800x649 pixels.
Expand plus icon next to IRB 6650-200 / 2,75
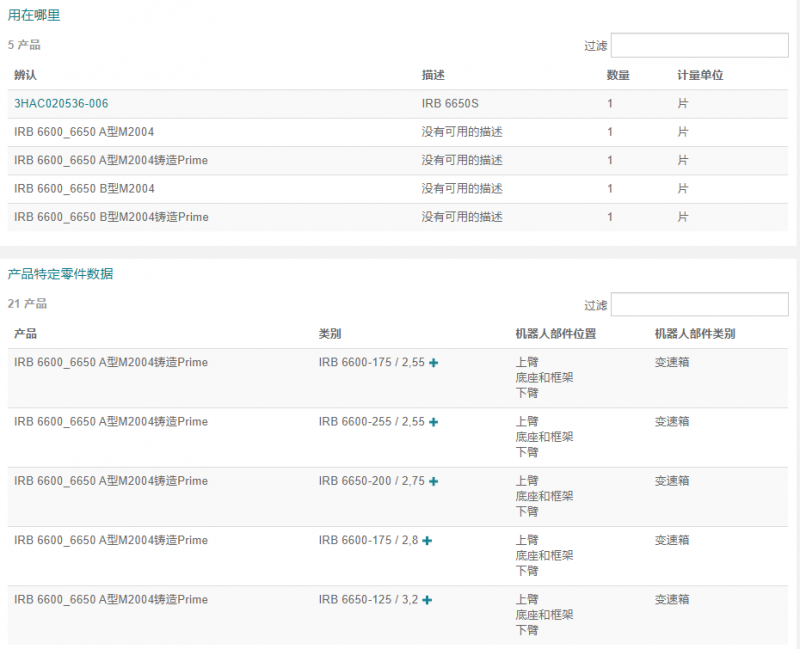pyautogui.click(x=434, y=481)
